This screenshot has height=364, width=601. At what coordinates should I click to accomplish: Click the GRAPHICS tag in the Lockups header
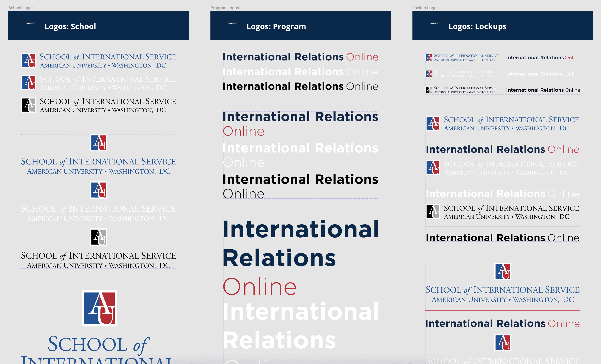(x=435, y=23)
